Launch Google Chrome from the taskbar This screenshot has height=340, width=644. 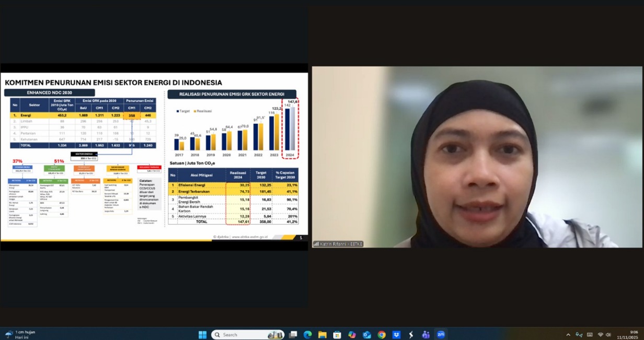tap(382, 335)
